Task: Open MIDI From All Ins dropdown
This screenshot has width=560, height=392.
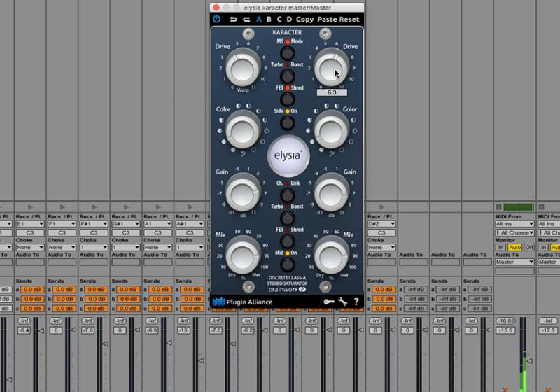Action: (514, 224)
